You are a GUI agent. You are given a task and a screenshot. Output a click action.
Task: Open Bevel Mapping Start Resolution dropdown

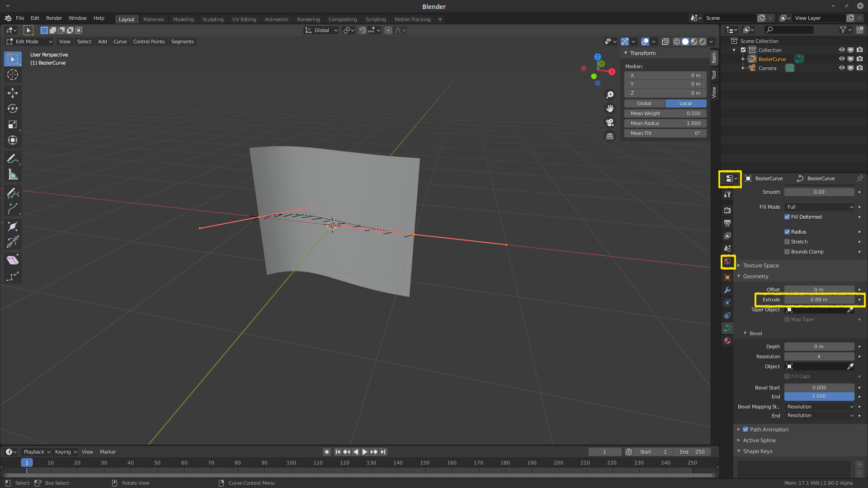819,407
